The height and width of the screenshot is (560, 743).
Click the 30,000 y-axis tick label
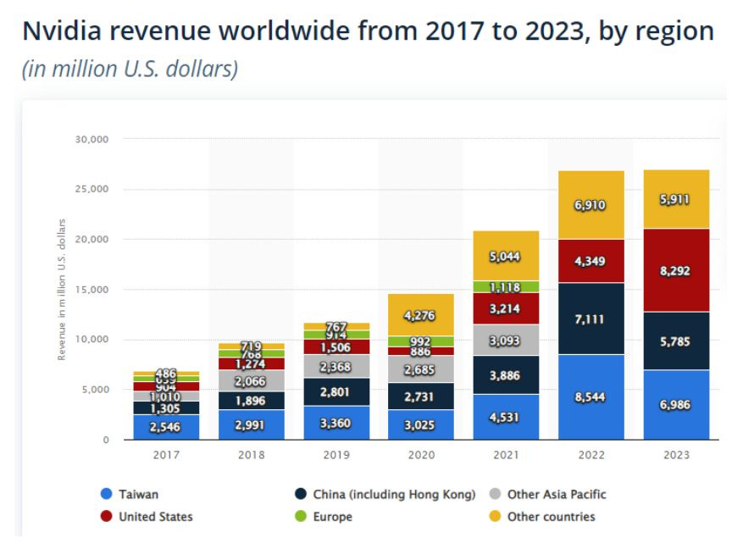pyautogui.click(x=92, y=139)
